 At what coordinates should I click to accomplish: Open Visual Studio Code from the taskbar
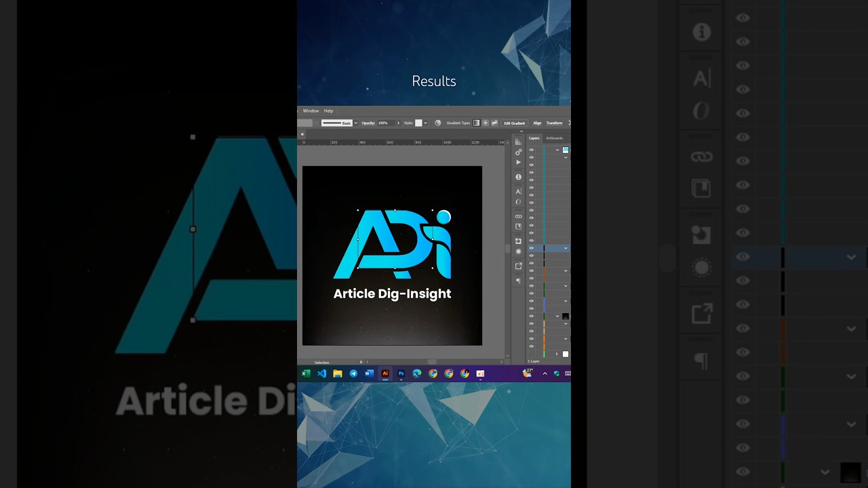[321, 373]
